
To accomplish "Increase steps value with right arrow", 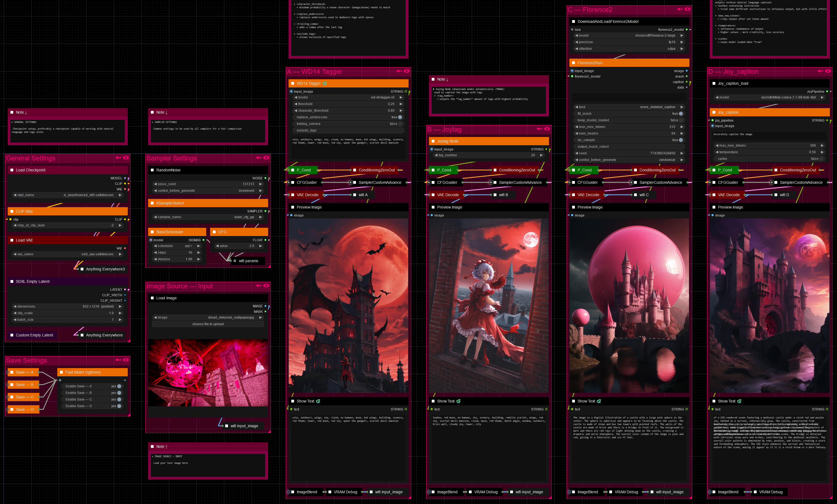I will 199,253.
